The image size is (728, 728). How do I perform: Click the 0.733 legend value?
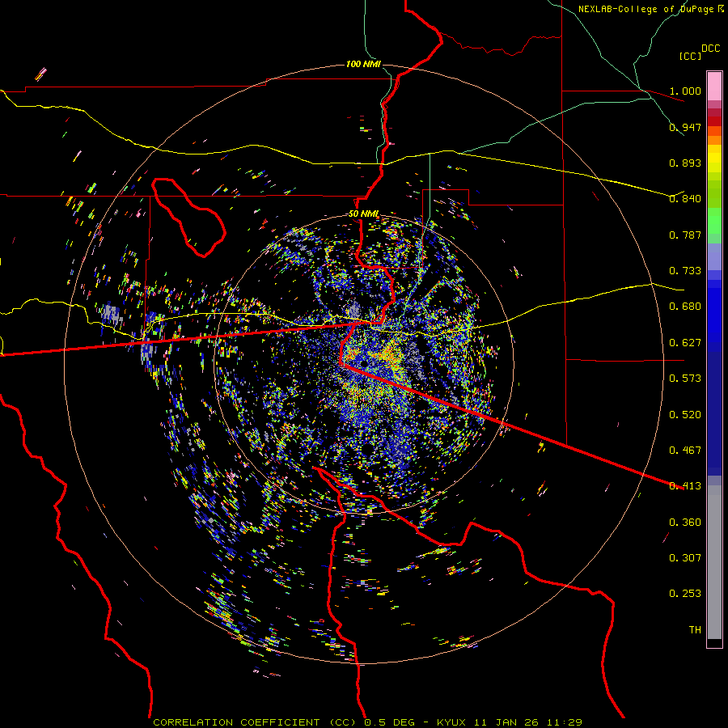685,271
